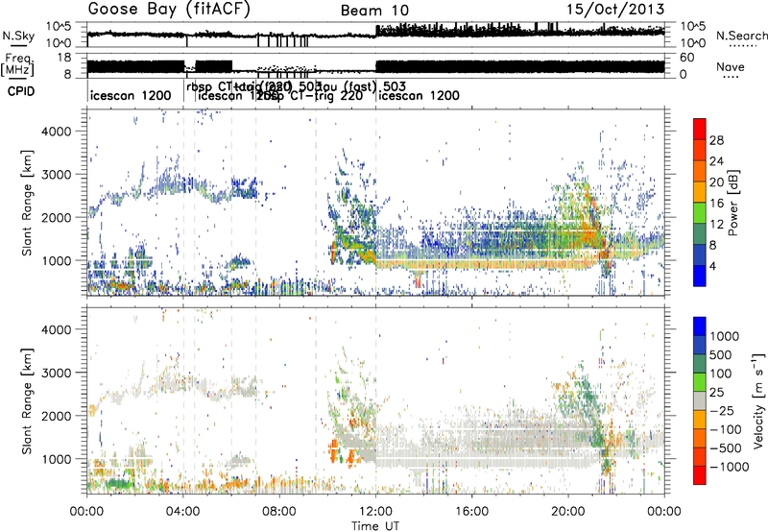Click the '20' label on the Power scale
The width and height of the screenshot is (768, 532).
716,182
